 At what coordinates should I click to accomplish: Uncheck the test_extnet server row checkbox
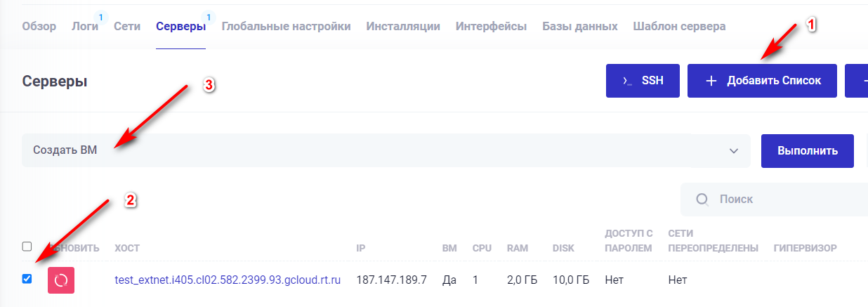(x=27, y=279)
